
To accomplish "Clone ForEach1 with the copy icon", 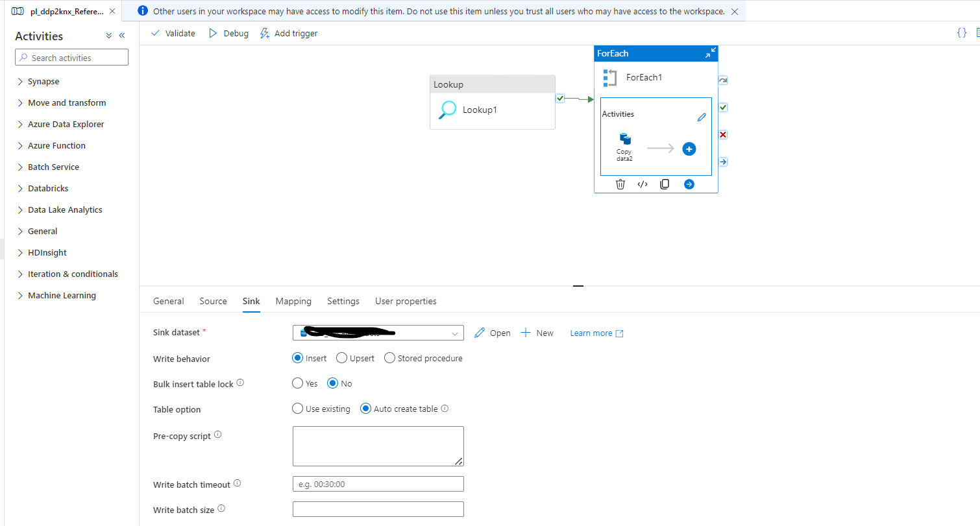I will 664,184.
